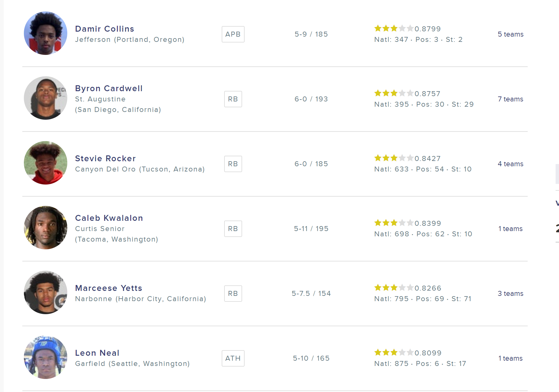Open Caleb Kwalalon's name link
Viewport: 559px width, 392px height.
point(109,218)
